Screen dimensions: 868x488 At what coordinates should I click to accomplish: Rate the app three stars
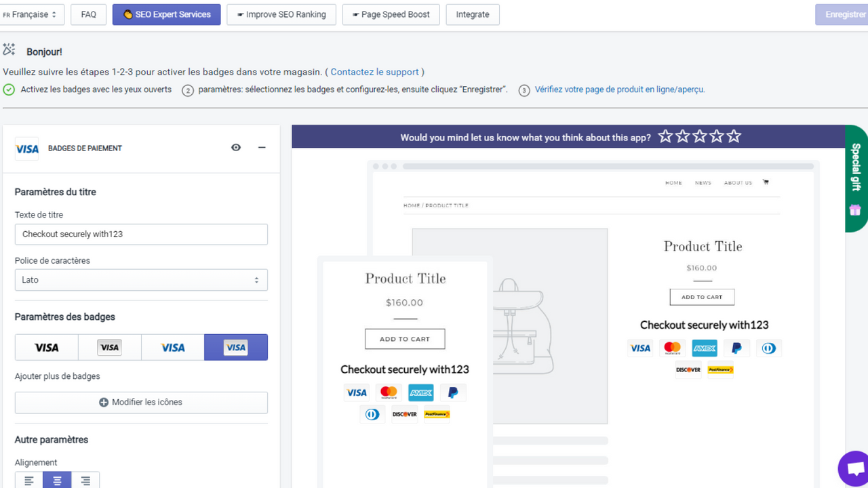(x=700, y=136)
